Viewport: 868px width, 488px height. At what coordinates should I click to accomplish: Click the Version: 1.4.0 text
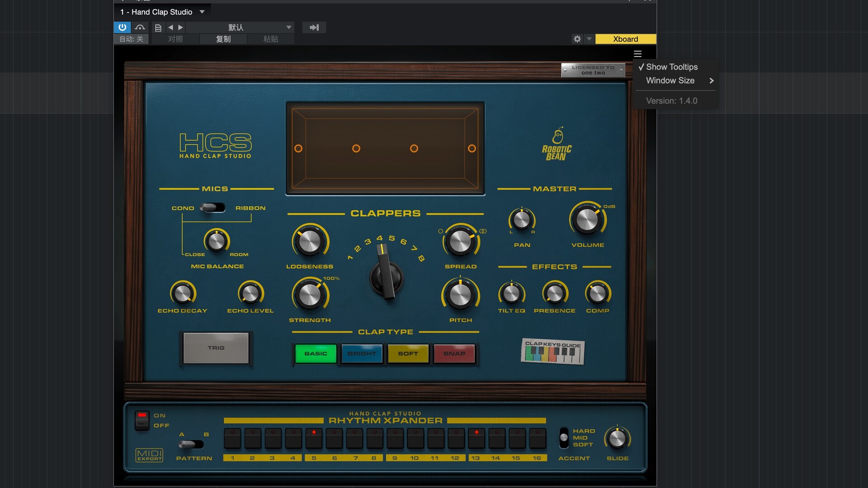(671, 101)
